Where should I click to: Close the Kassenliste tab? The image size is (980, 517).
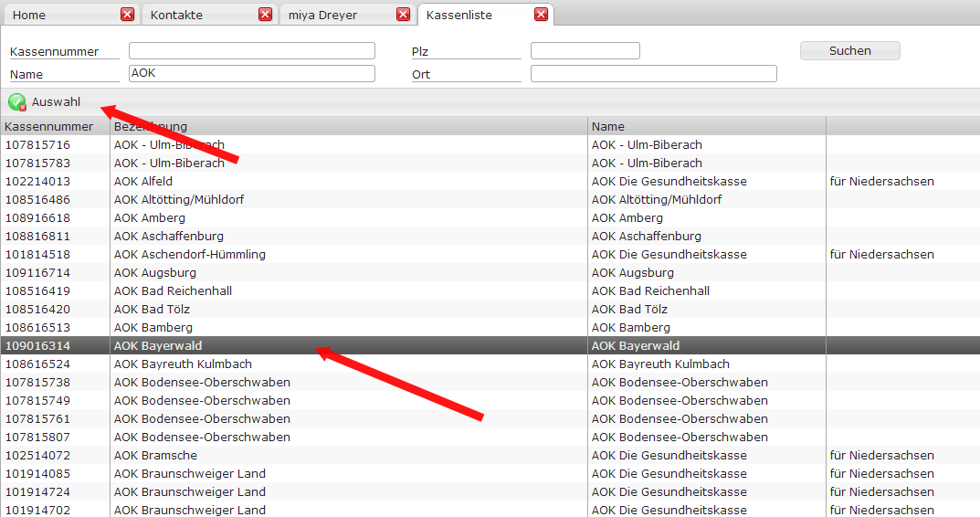tap(542, 15)
